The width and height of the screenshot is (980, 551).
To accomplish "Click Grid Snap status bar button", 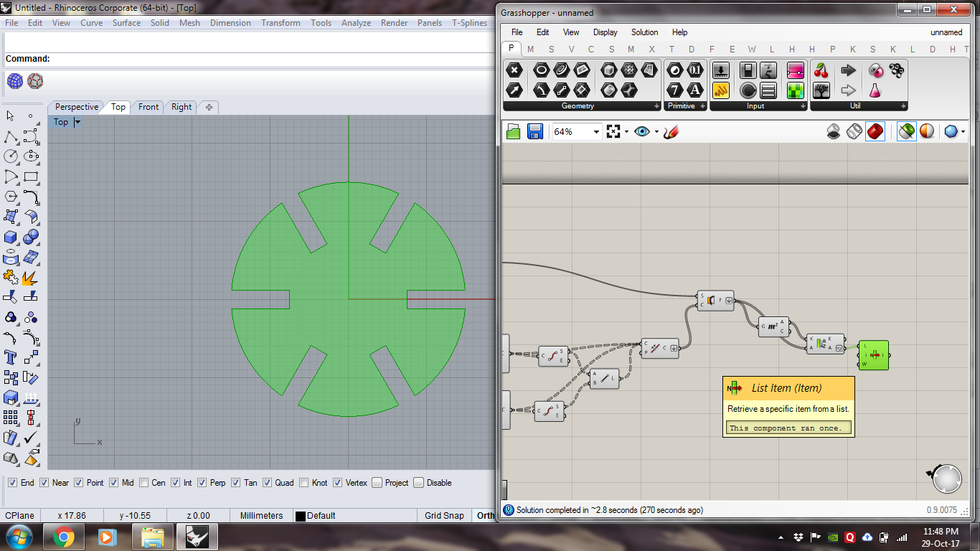I will click(444, 515).
